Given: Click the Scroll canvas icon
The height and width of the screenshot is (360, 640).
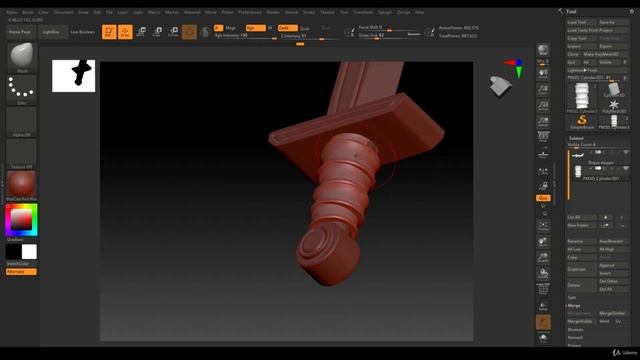Looking at the screenshot, I should coord(543,74).
